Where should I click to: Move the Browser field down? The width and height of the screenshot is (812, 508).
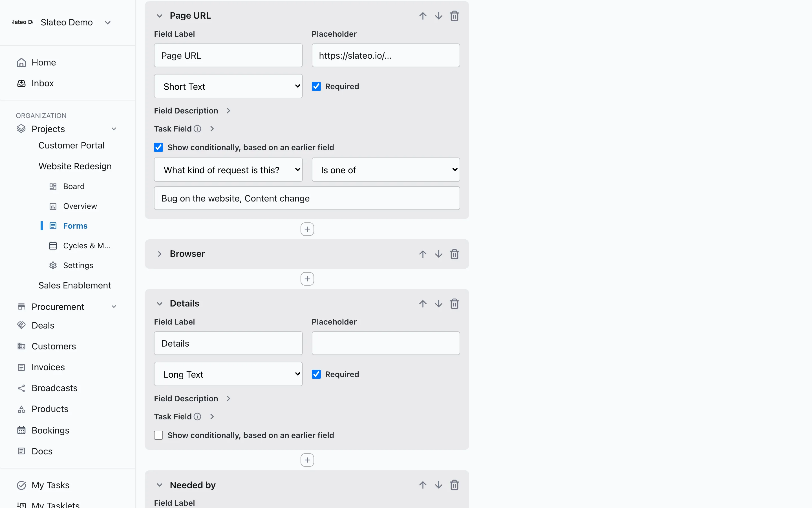438,254
